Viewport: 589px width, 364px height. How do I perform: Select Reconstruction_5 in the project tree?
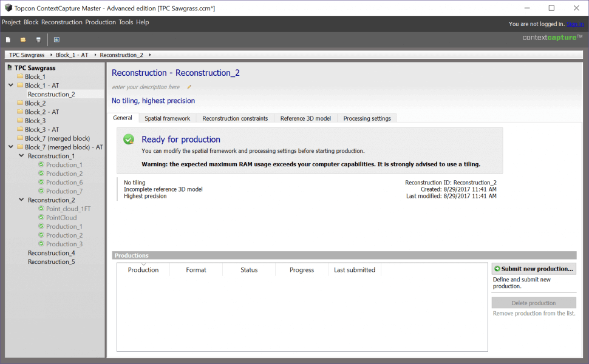pos(52,261)
